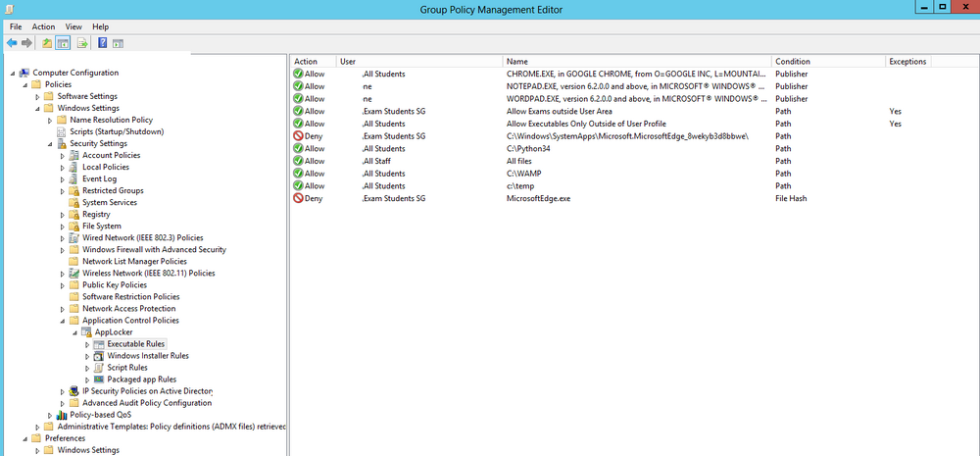
Task: Click the Packaged app Rules icon
Action: 98,380
